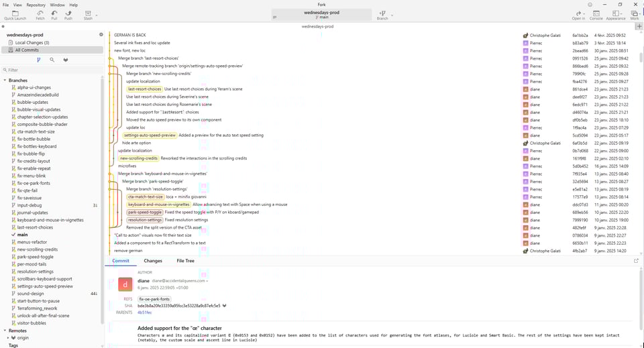The width and height of the screenshot is (644, 348).
Task: Click the GitHub cat icon in sidebar
Action: [66, 60]
